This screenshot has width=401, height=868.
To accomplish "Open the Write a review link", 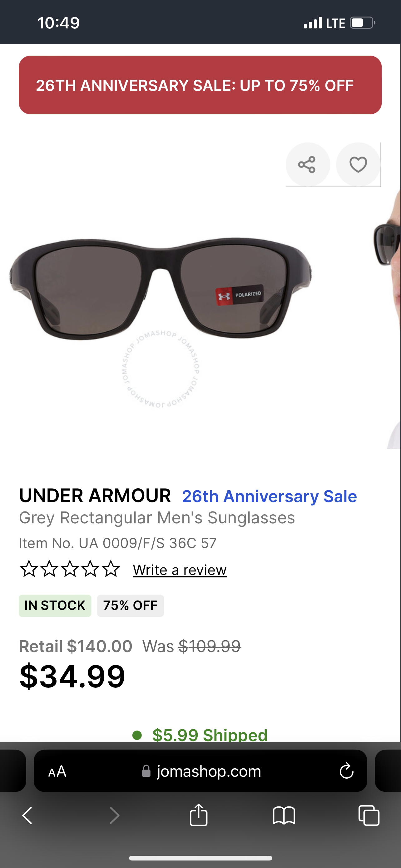I will pos(180,570).
